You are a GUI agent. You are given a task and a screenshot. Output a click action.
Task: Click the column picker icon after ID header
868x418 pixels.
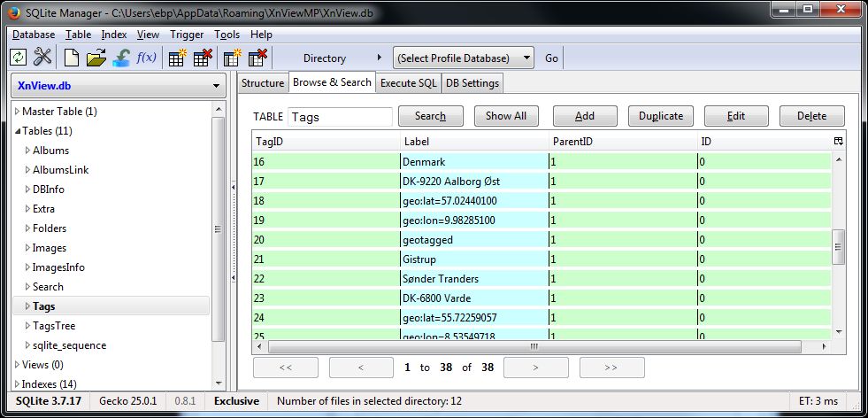click(838, 142)
